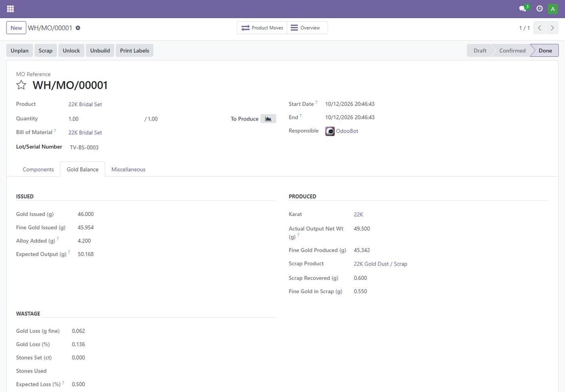This screenshot has height=392, width=565.
Task: Click the Scrap button
Action: pos(46,50)
